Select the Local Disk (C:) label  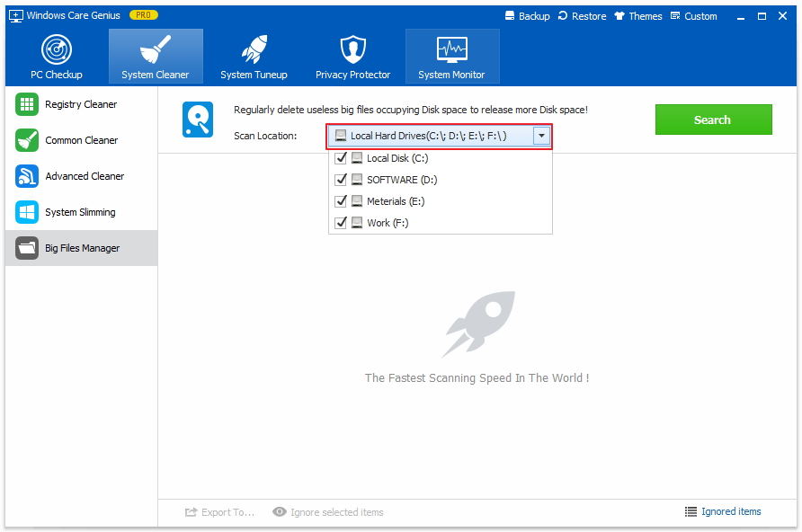(x=397, y=158)
